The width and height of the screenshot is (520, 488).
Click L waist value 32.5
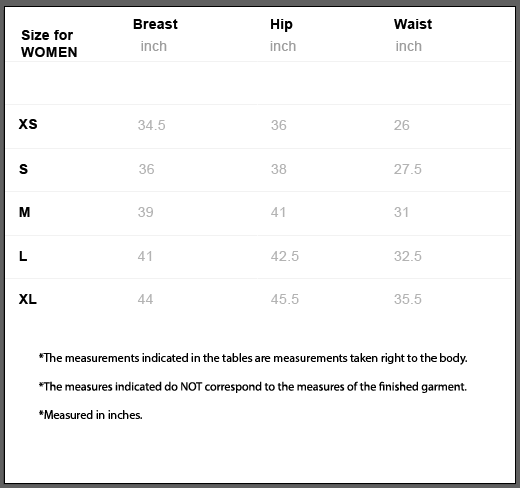pos(407,256)
